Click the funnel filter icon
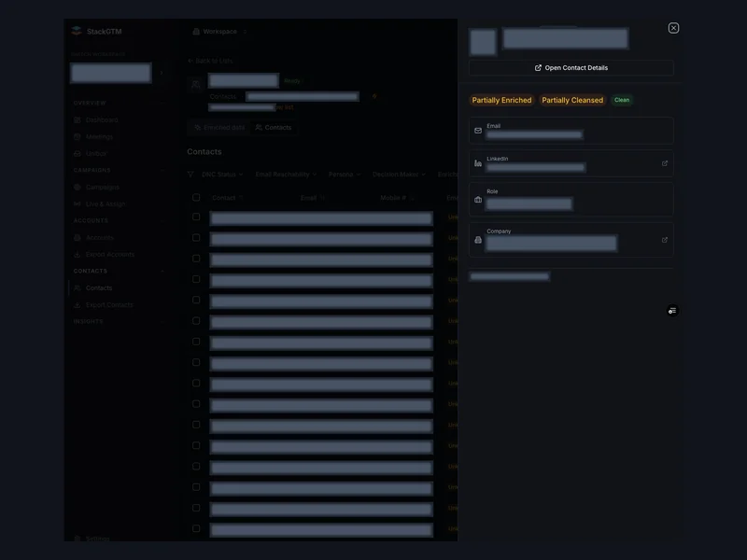The image size is (747, 560). point(190,175)
